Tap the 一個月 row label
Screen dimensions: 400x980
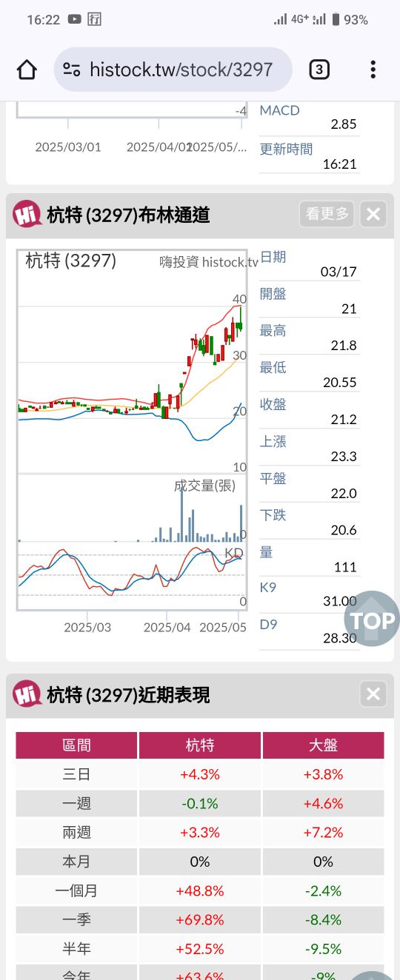point(77,890)
